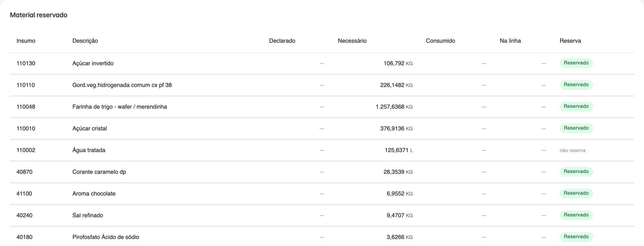Screen dimensions: 644x246
Task: Click Reservado badge for Gord.veg.hidrogenada row
Action: (576, 85)
